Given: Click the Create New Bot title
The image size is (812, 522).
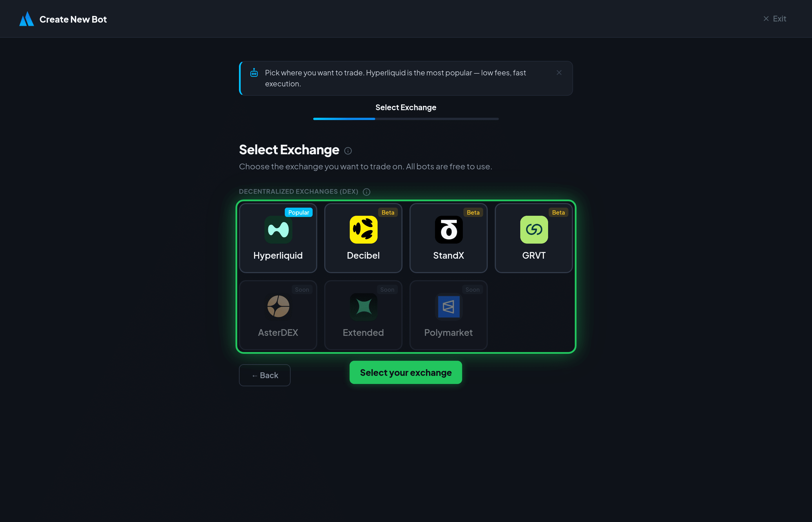Looking at the screenshot, I should pos(73,19).
